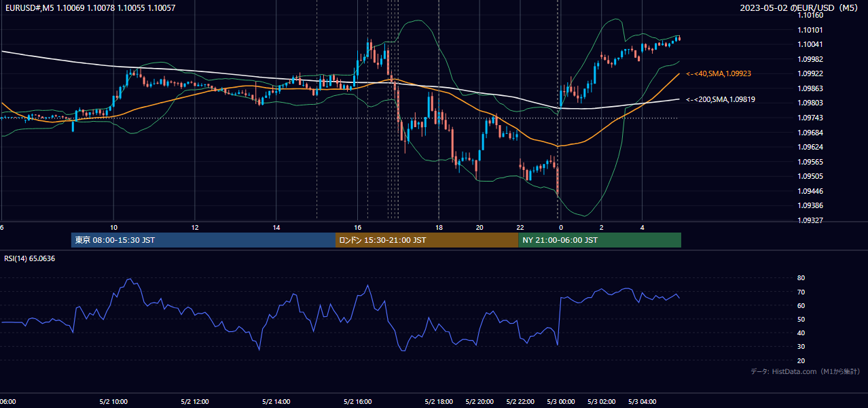Viewport: 868px width, 408px height.
Task: Click the bottom time label 5/3 00:00
Action: 561,402
